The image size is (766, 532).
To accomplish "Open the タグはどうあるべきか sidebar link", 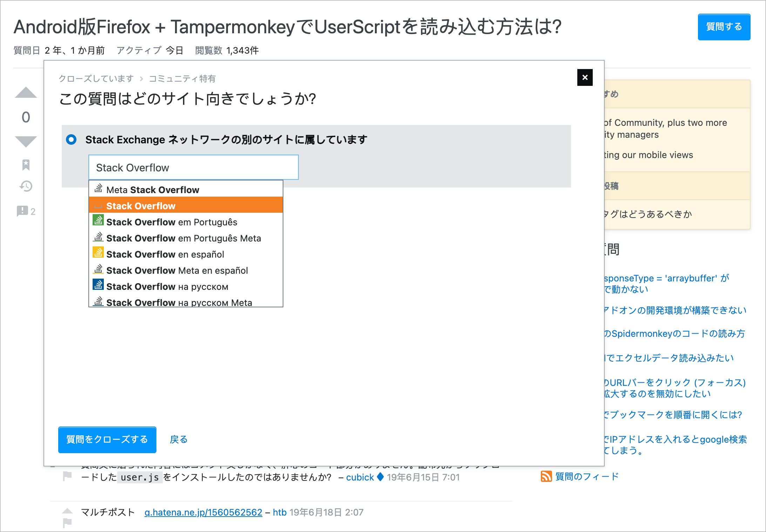I will coord(647,214).
